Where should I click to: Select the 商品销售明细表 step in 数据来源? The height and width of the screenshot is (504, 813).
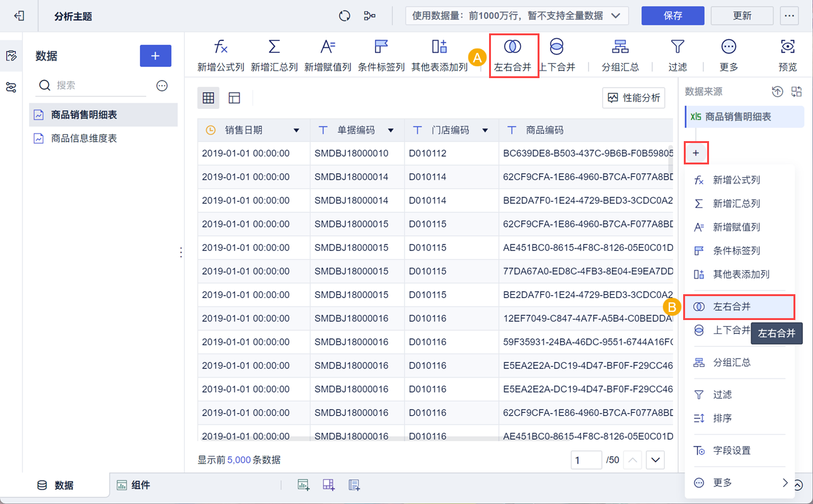(744, 117)
